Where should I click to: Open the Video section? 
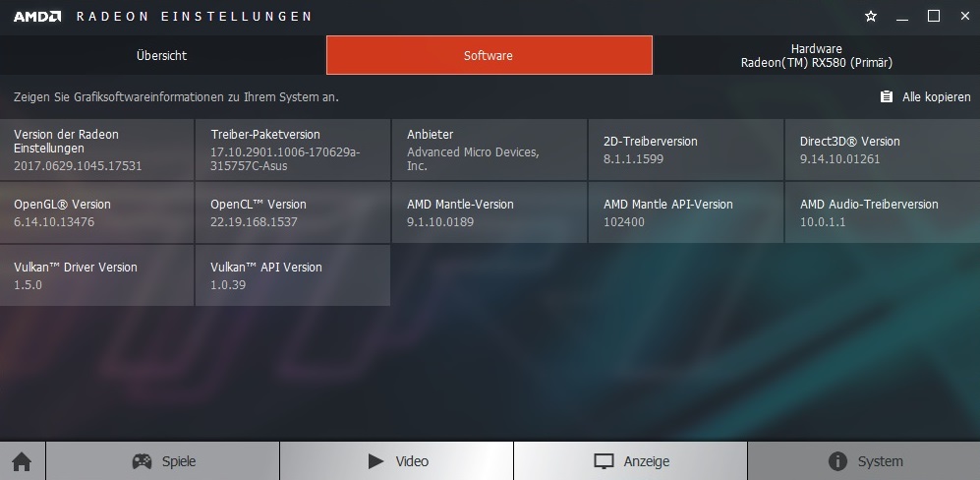pyautogui.click(x=396, y=461)
